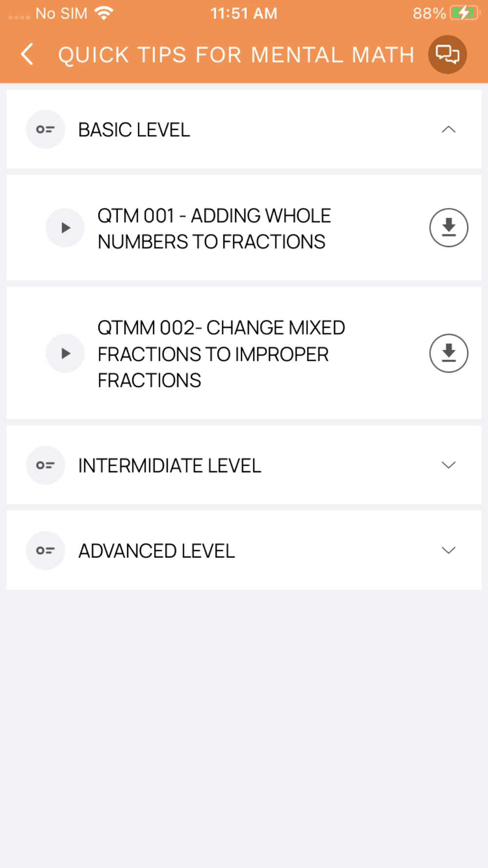Click the Basic Level list icon
The height and width of the screenshot is (868, 488).
tap(45, 129)
